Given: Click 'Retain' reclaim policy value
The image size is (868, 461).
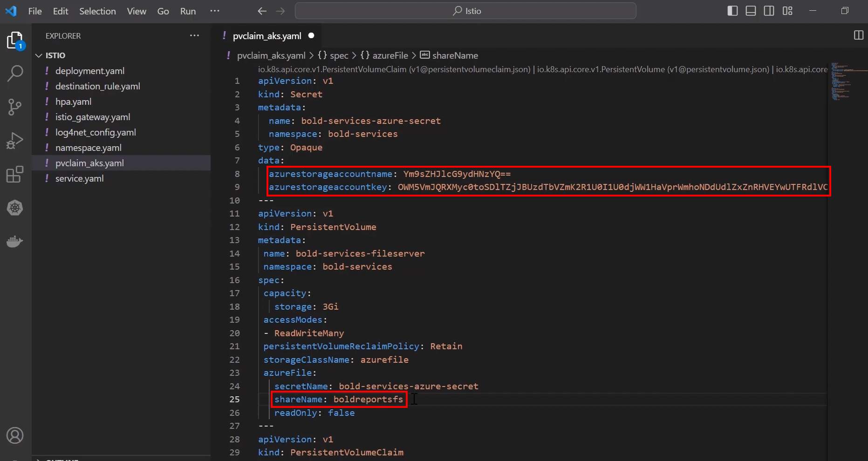Looking at the screenshot, I should tap(446, 346).
